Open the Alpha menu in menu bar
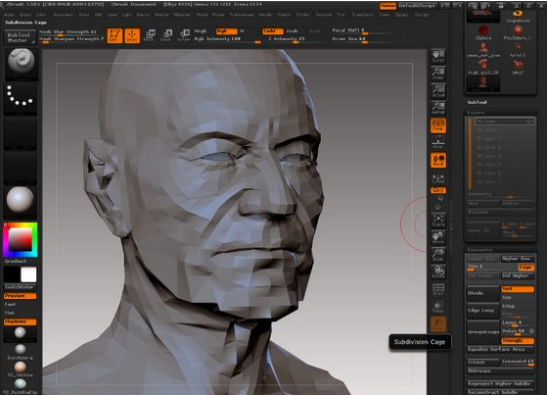Screen dimensions: 547x395 pos(9,15)
